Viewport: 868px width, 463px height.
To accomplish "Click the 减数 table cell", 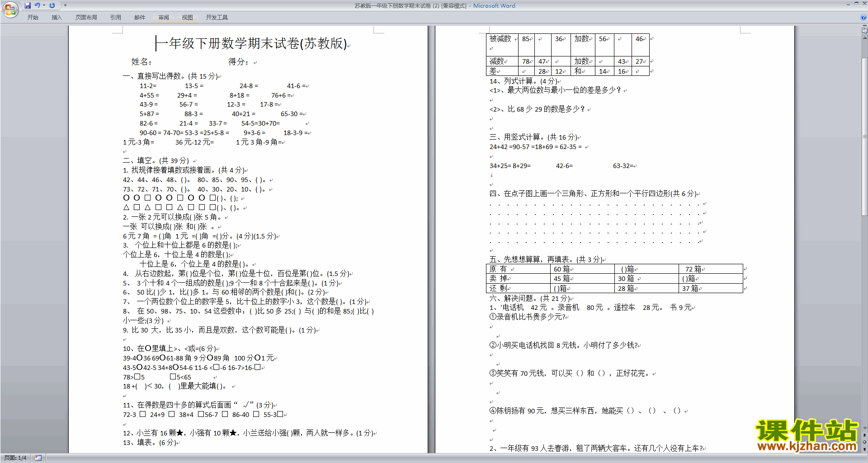I will [502, 61].
